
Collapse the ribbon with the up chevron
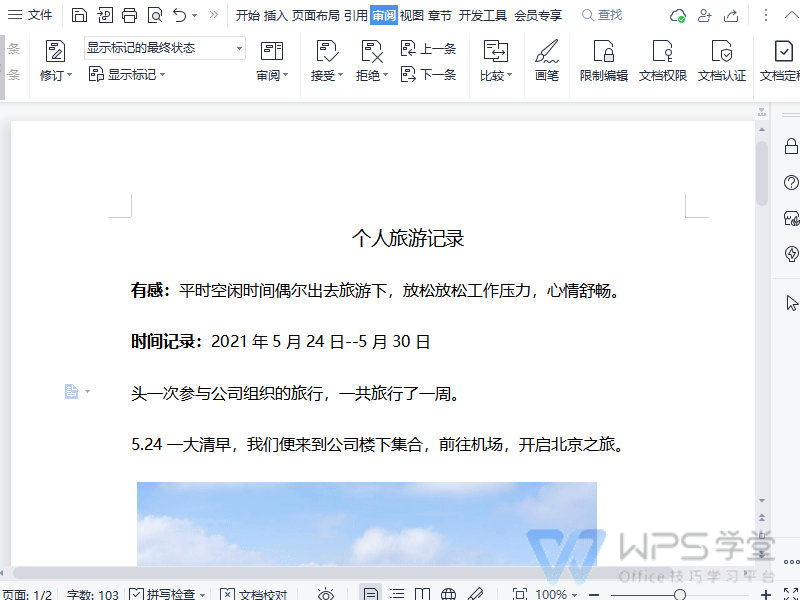pyautogui.click(x=791, y=15)
